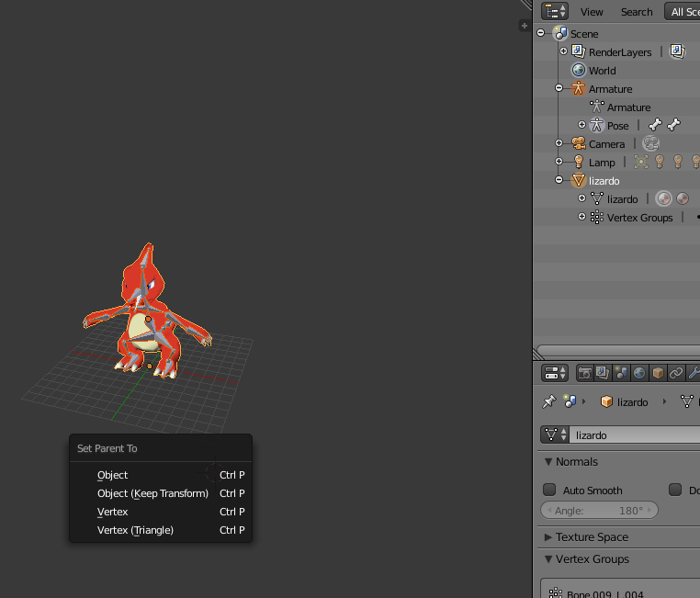Click the Angle 180° value field
The height and width of the screenshot is (598, 700).
click(599, 511)
